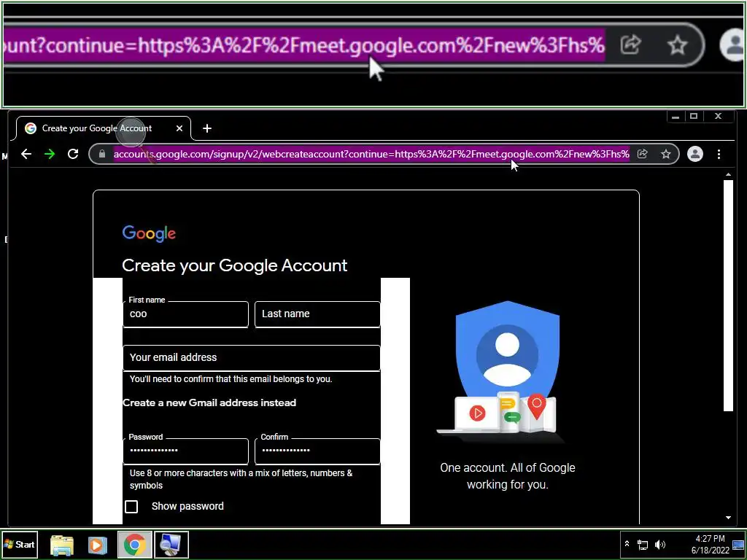747x560 pixels.
Task: Click the share icon in the magnifier view
Action: (x=631, y=44)
